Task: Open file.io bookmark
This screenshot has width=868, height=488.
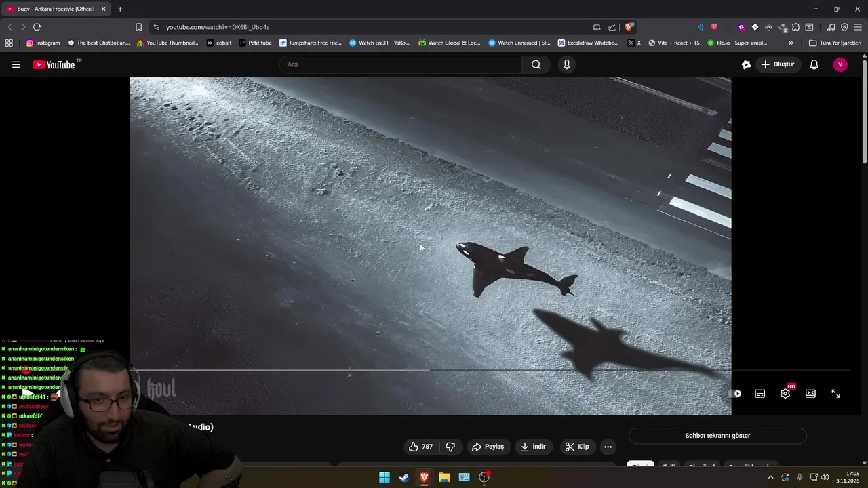Action: click(x=737, y=43)
